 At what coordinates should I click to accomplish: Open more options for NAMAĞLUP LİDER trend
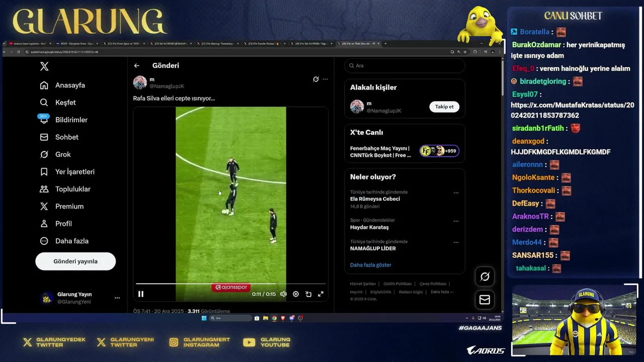point(456,242)
